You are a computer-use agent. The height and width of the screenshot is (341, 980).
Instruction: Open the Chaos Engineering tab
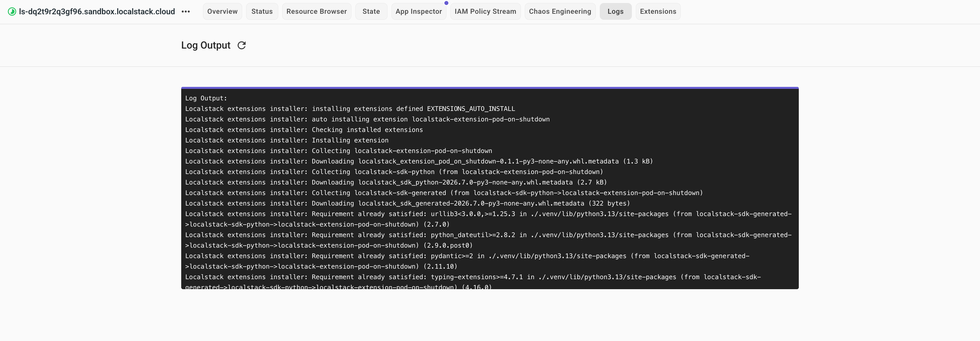tap(560, 12)
